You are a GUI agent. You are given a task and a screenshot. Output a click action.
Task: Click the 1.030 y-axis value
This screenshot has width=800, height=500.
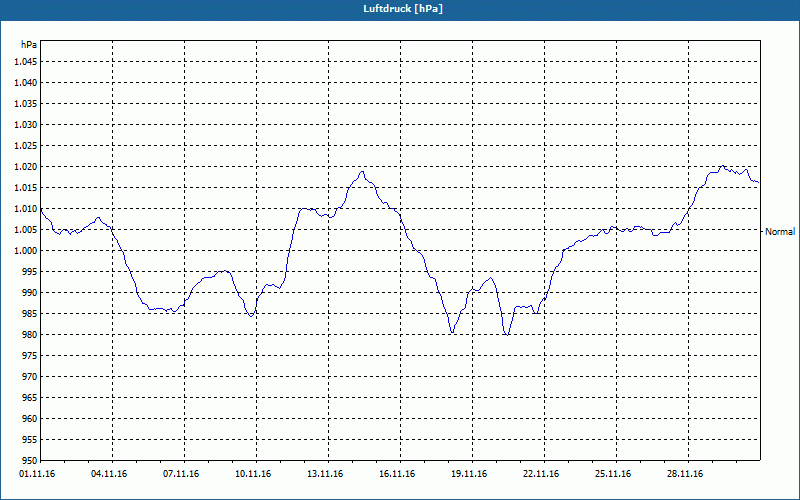pyautogui.click(x=26, y=124)
